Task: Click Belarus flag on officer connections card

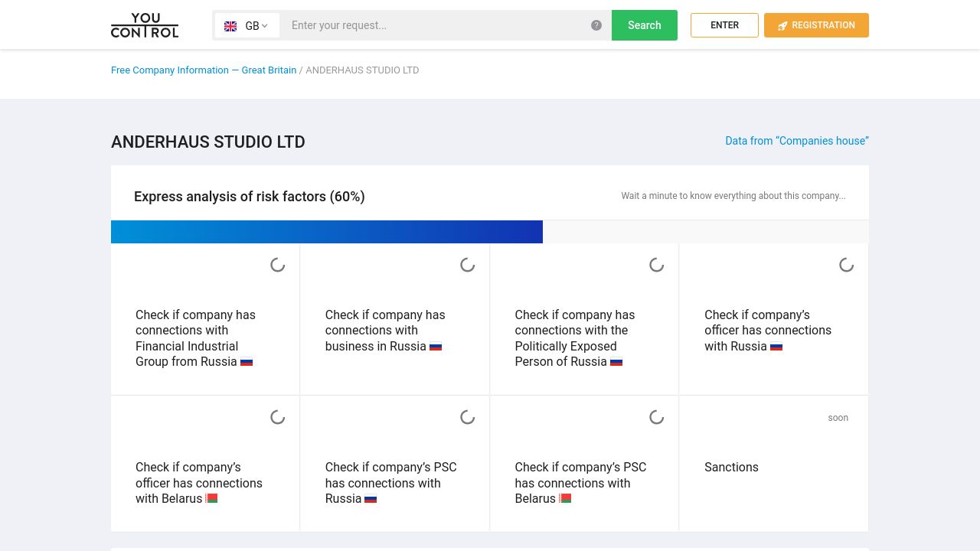Action: (212, 499)
